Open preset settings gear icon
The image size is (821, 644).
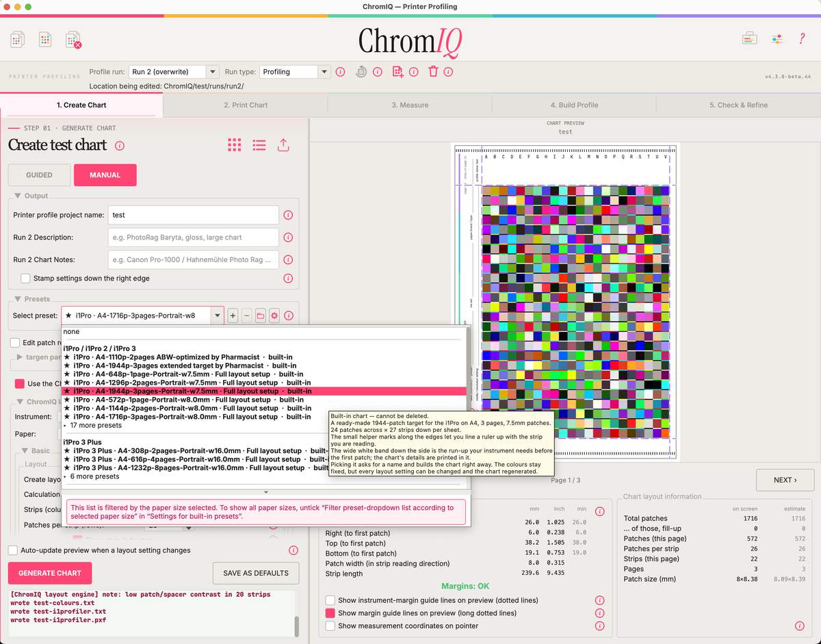(x=274, y=315)
